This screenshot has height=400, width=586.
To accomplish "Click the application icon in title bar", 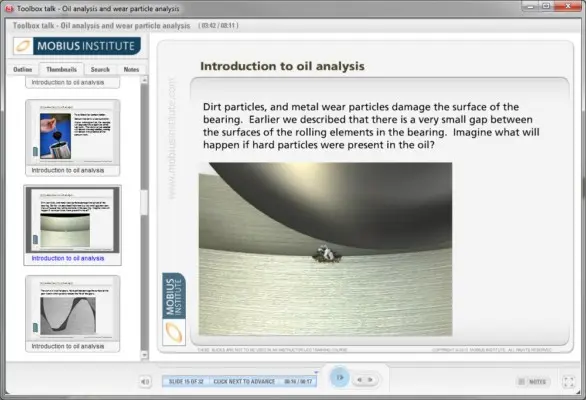I will coord(9,8).
